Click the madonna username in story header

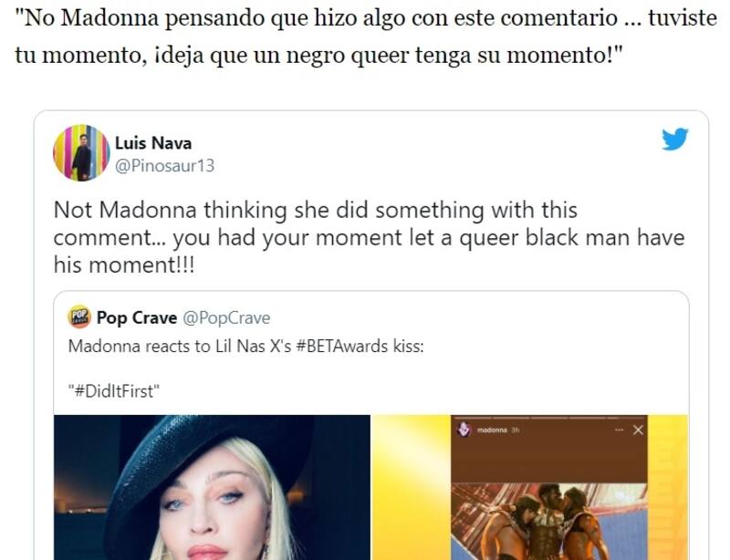point(492,430)
